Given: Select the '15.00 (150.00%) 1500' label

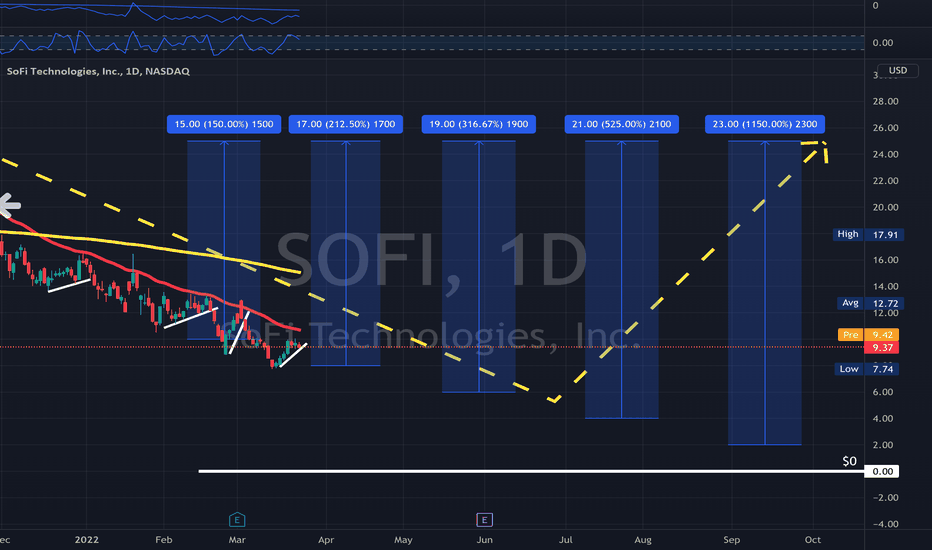Looking at the screenshot, I should (224, 124).
